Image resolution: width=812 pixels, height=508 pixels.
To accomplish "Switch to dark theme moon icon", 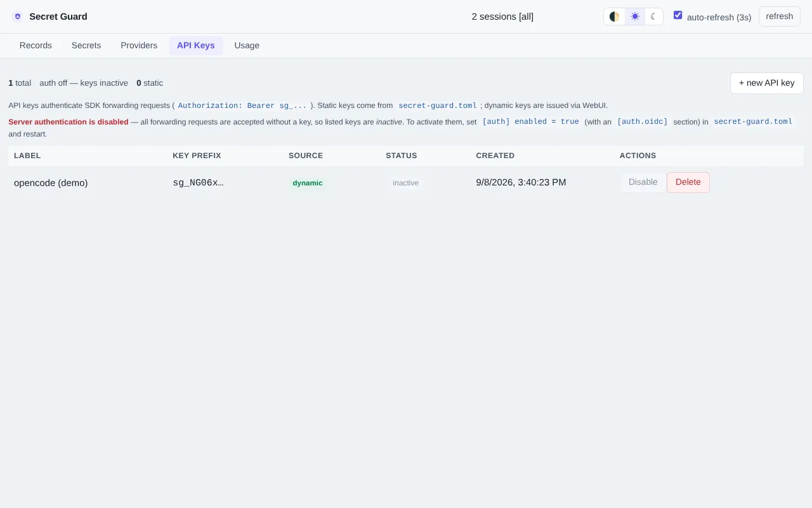I will click(653, 17).
